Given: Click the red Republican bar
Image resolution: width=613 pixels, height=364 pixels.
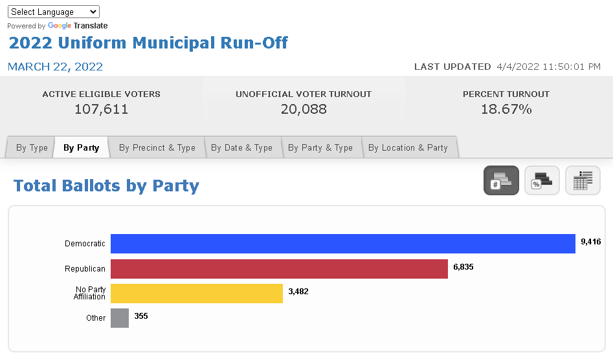Looking at the screenshot, I should coord(279,269).
